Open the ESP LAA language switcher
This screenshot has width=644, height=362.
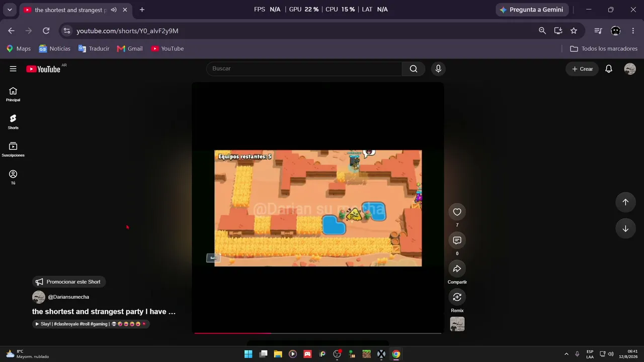coord(590,354)
